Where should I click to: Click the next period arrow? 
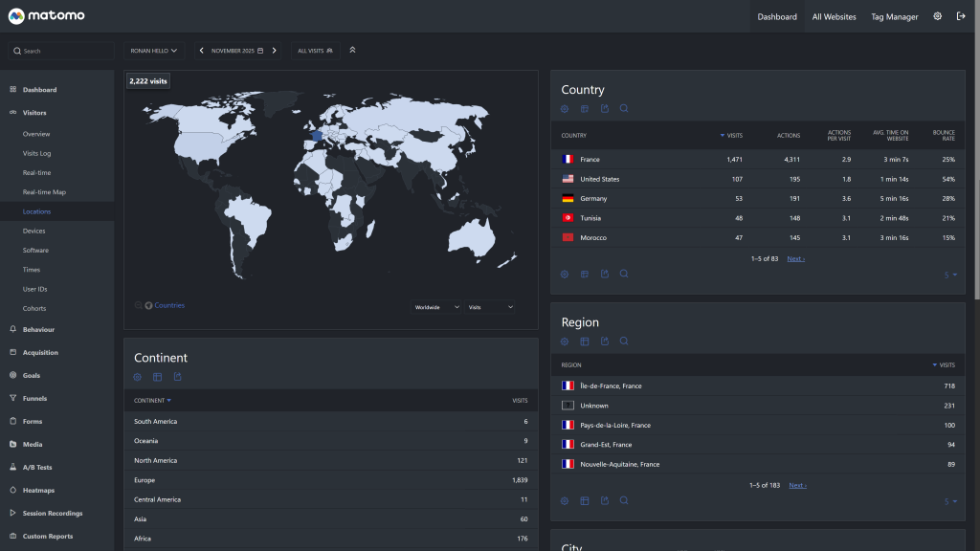pyautogui.click(x=274, y=51)
